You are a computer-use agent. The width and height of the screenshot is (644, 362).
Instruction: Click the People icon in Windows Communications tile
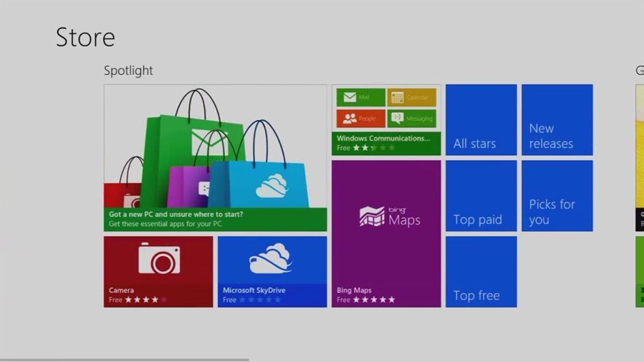pos(361,119)
